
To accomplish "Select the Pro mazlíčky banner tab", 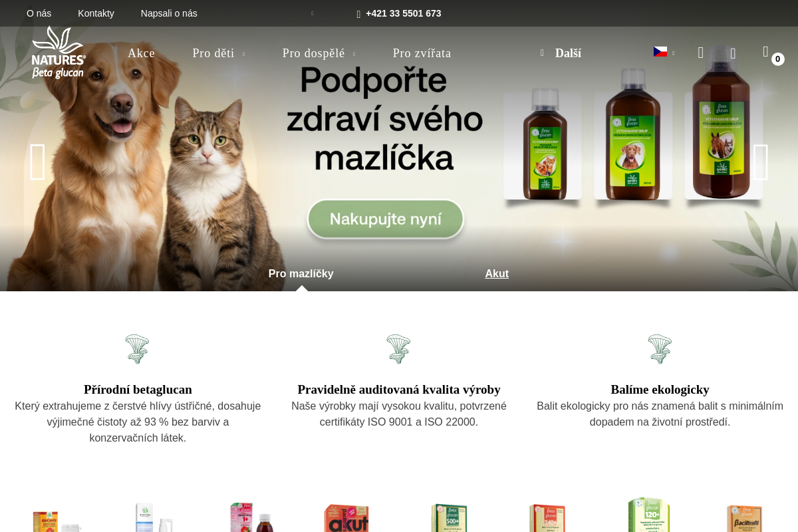I will point(301,274).
